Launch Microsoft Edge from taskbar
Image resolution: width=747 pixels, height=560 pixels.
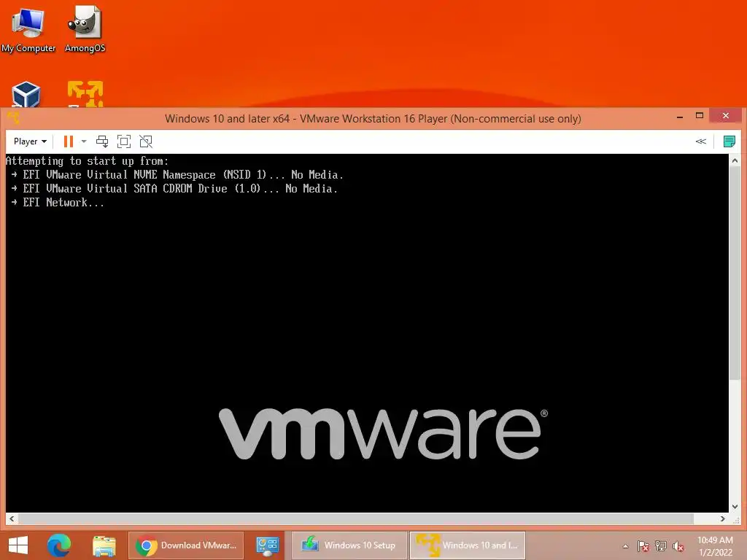tap(59, 545)
